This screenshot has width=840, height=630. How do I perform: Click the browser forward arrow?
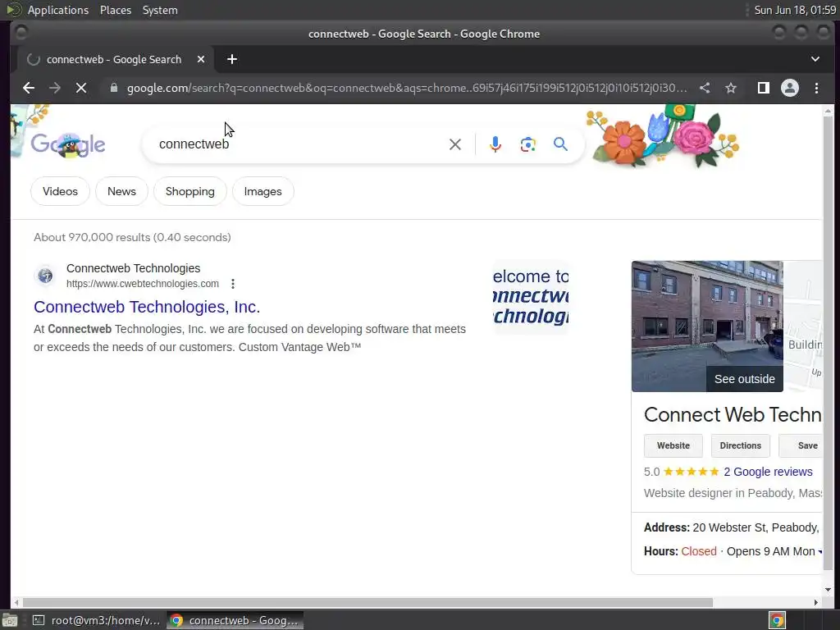pyautogui.click(x=55, y=88)
